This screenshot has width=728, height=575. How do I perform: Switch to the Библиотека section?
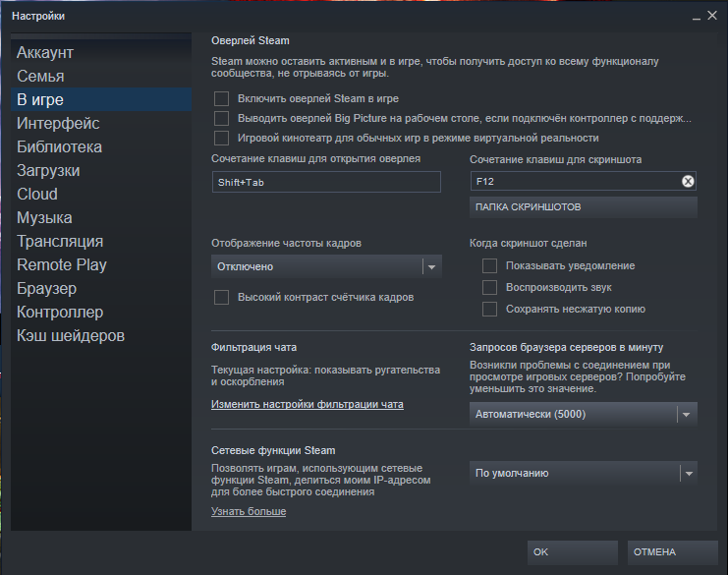101,146
